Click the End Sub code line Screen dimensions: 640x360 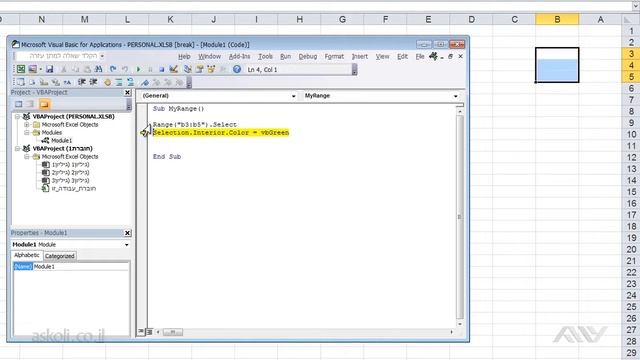tap(167, 157)
